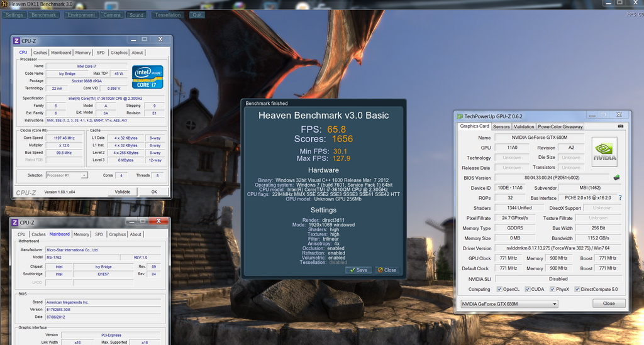Click the Heaven DX11 Benchmark title icon
The image size is (644, 345).
[x=4, y=4]
